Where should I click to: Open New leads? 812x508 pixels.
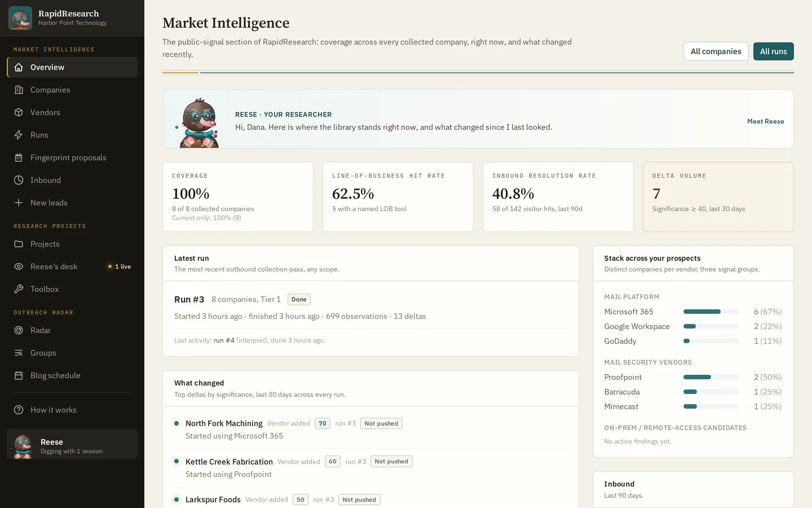(x=72, y=203)
